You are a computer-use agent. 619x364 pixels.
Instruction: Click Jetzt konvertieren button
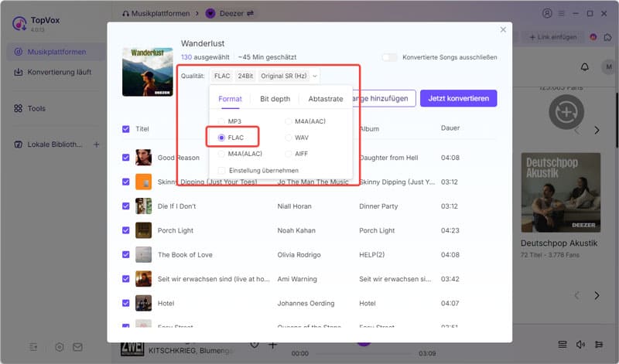tap(458, 98)
